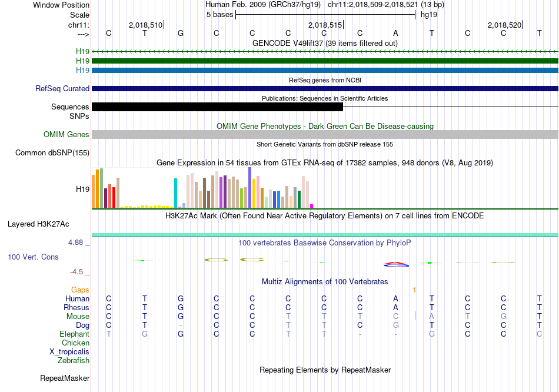Click the RepeatMasker track label
559x392 pixels.
point(65,378)
